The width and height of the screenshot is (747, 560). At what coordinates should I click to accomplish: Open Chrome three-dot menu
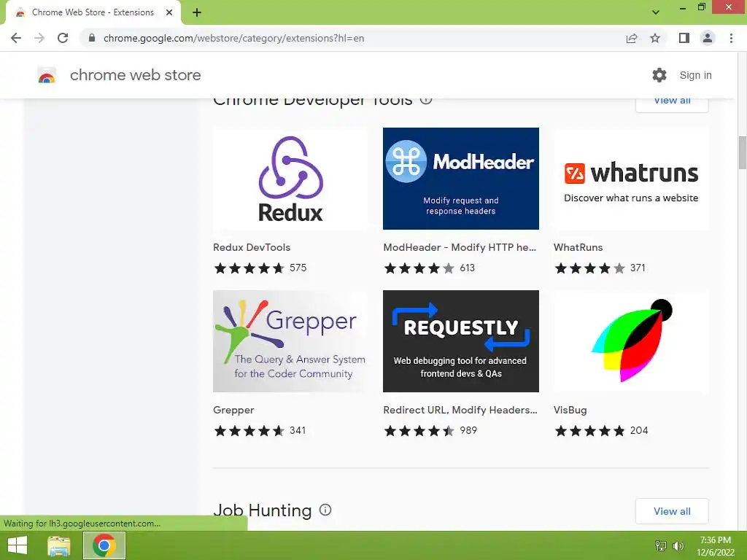[x=731, y=38]
